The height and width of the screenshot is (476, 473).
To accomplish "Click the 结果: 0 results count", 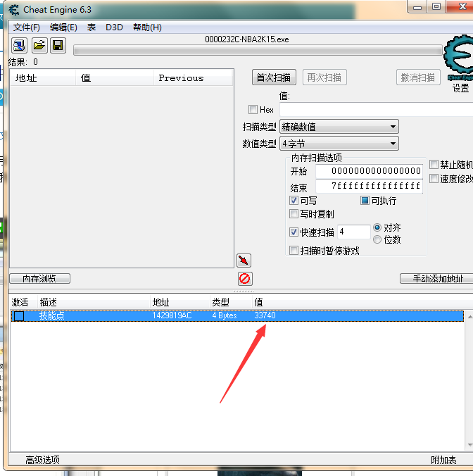I will click(23, 62).
